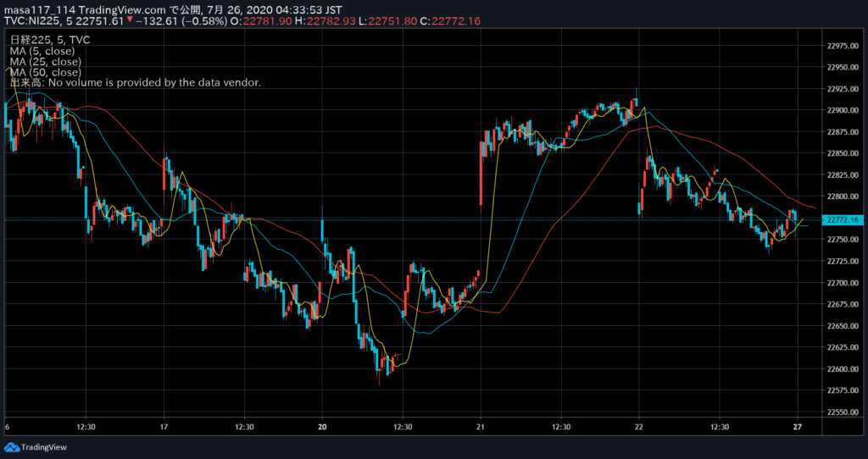Click the date label 27 on time axis

(x=797, y=427)
